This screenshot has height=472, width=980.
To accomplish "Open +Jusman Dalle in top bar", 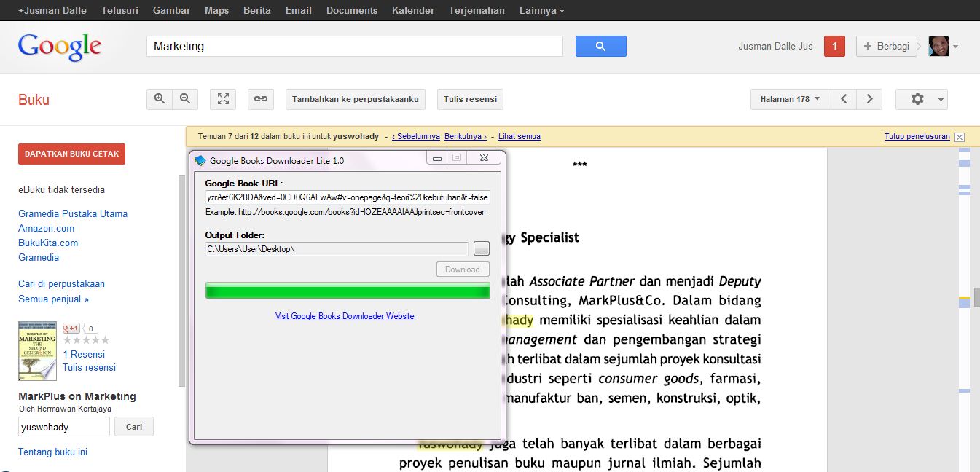I will [52, 10].
